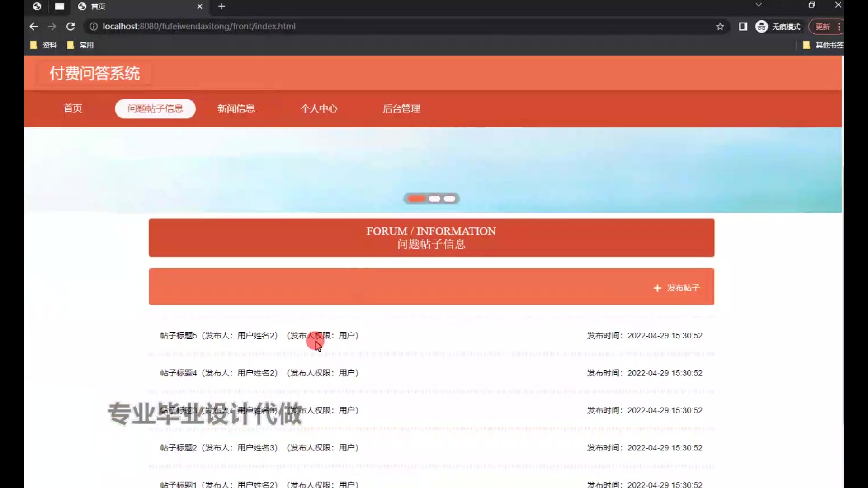
Task: Open 个人中心 navigation item
Action: 319,108
